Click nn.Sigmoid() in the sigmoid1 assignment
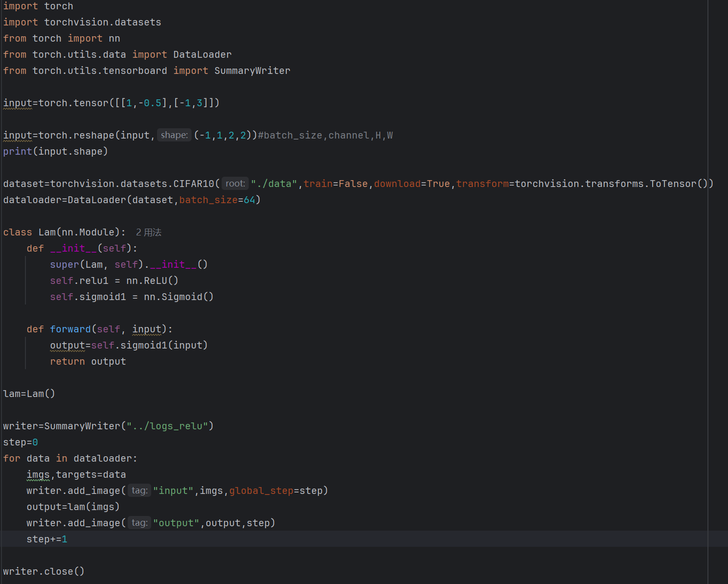The image size is (728, 584). coord(179,297)
